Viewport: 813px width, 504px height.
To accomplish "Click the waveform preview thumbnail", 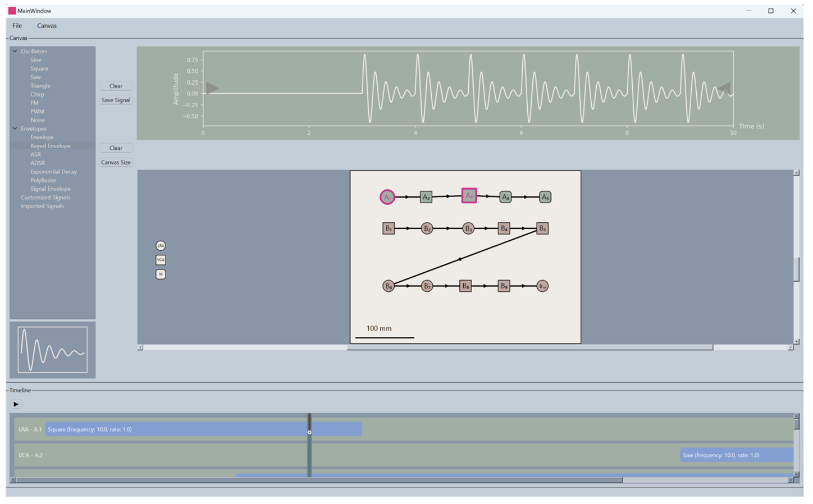I will 52,350.
